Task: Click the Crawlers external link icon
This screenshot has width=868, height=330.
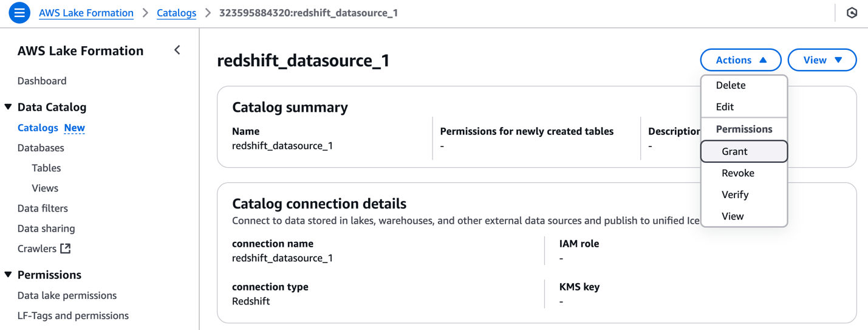Action: (x=66, y=249)
